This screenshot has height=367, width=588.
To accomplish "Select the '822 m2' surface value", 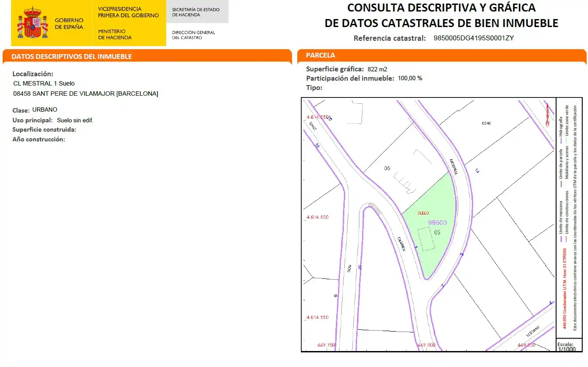I will (x=378, y=69).
